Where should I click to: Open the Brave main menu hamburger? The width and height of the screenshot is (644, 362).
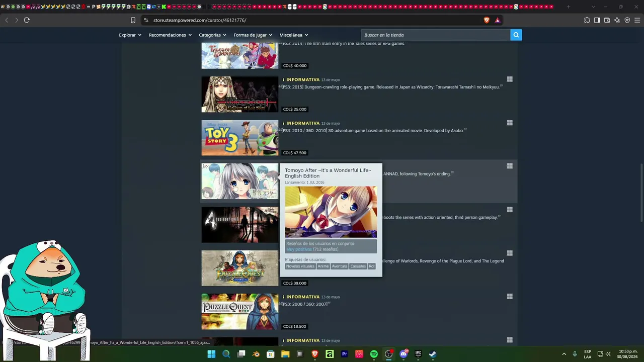[x=637, y=20]
